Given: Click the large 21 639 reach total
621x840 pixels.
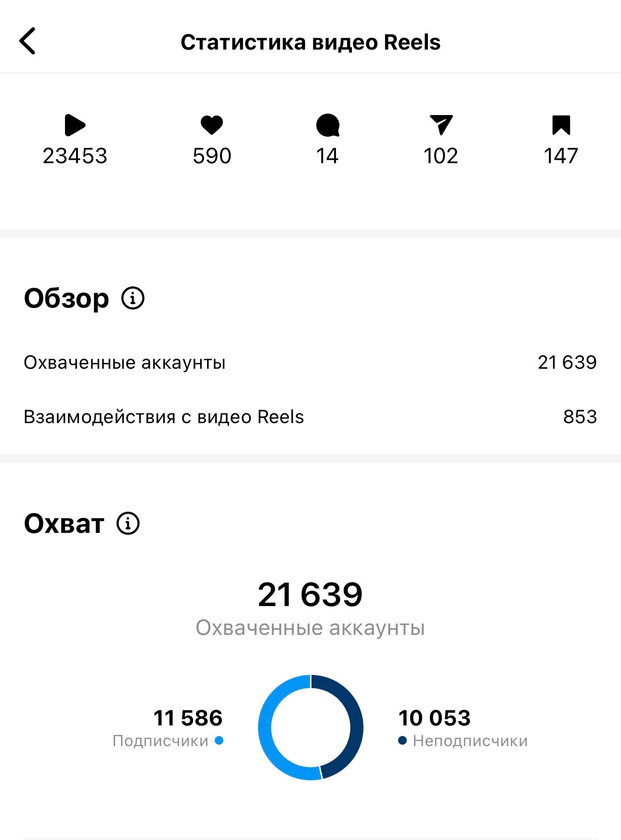Looking at the screenshot, I should [310, 595].
